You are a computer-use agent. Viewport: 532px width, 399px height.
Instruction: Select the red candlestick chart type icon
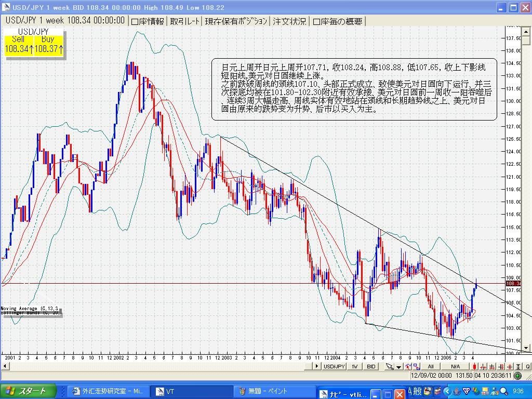point(474,366)
